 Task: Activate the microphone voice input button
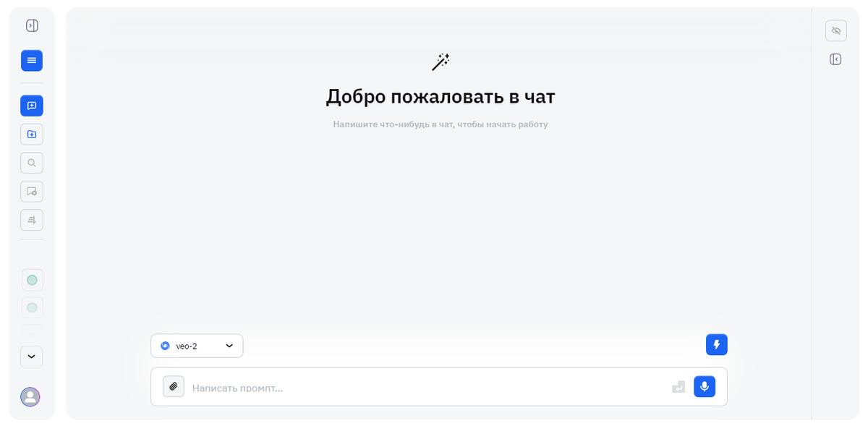pyautogui.click(x=704, y=386)
